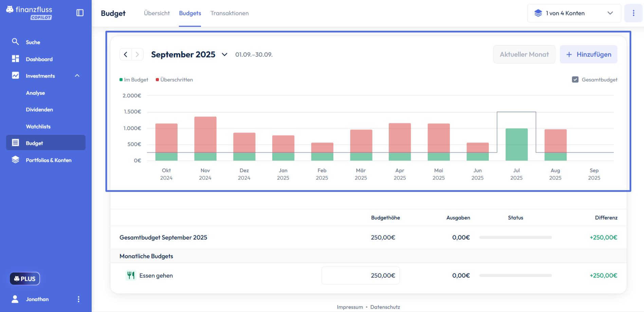Open Dashboard via its grid icon
This screenshot has height=312, width=644.
click(15, 59)
